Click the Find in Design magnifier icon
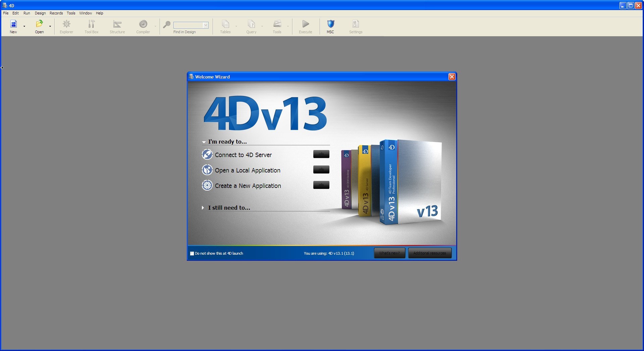This screenshot has height=351, width=644. [167, 24]
